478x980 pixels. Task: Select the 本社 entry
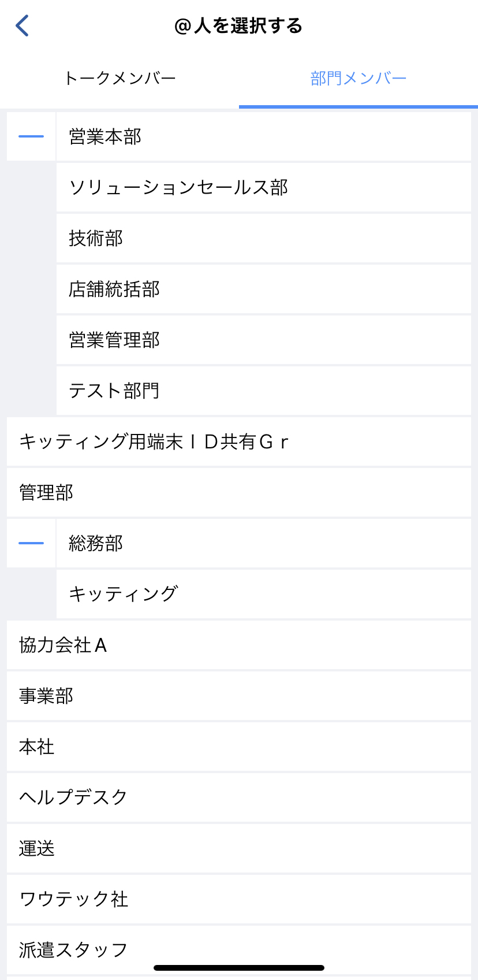click(239, 747)
